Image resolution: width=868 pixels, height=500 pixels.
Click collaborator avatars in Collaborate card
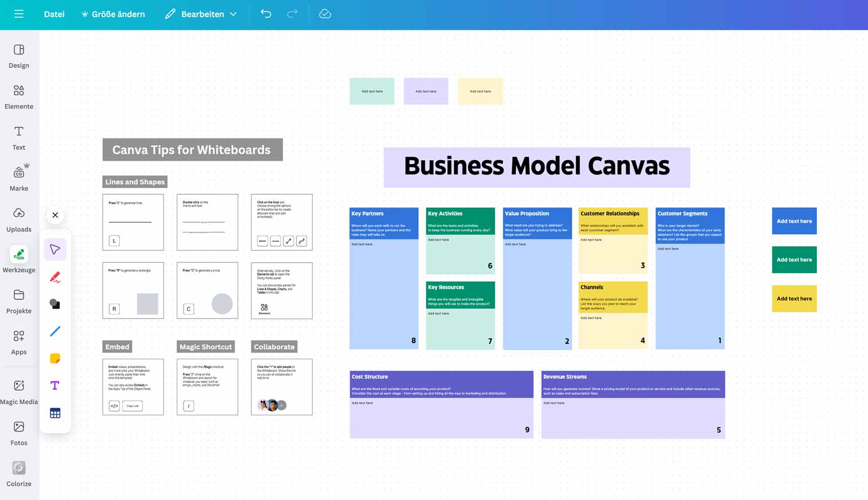point(272,405)
